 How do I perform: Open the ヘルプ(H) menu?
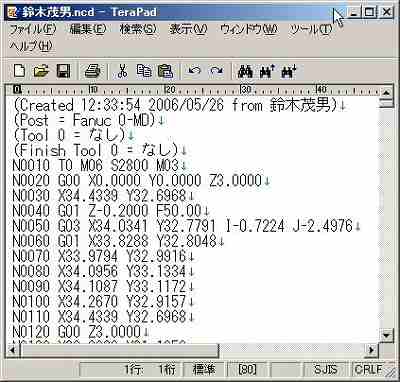tap(31, 46)
